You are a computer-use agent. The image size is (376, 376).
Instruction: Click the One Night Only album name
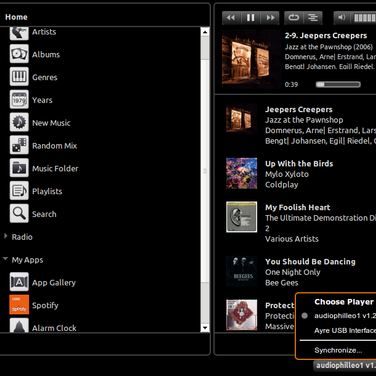point(293,272)
